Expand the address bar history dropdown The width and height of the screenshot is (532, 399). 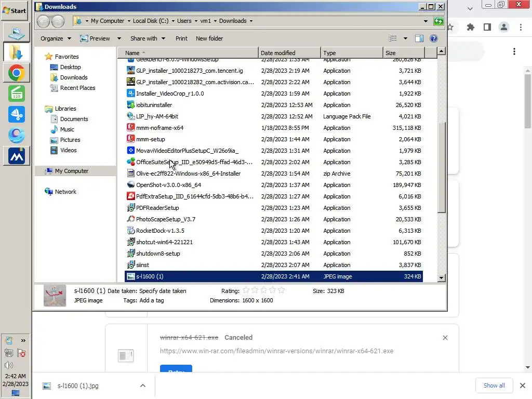425,21
